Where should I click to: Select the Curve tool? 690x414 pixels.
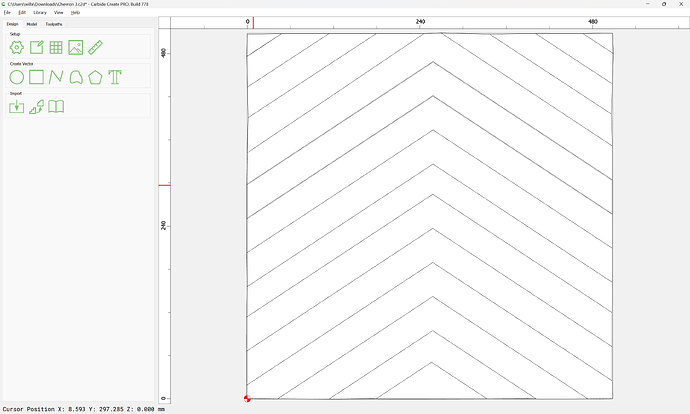point(76,77)
